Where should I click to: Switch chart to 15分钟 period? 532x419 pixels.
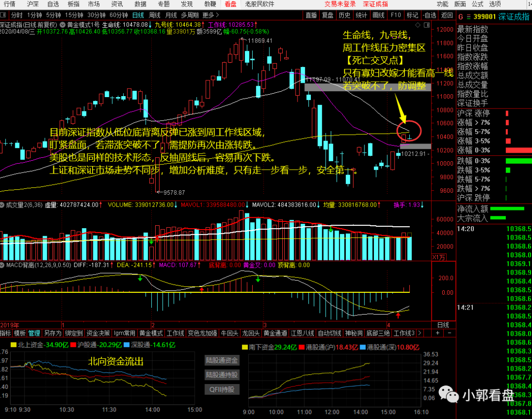click(74, 15)
